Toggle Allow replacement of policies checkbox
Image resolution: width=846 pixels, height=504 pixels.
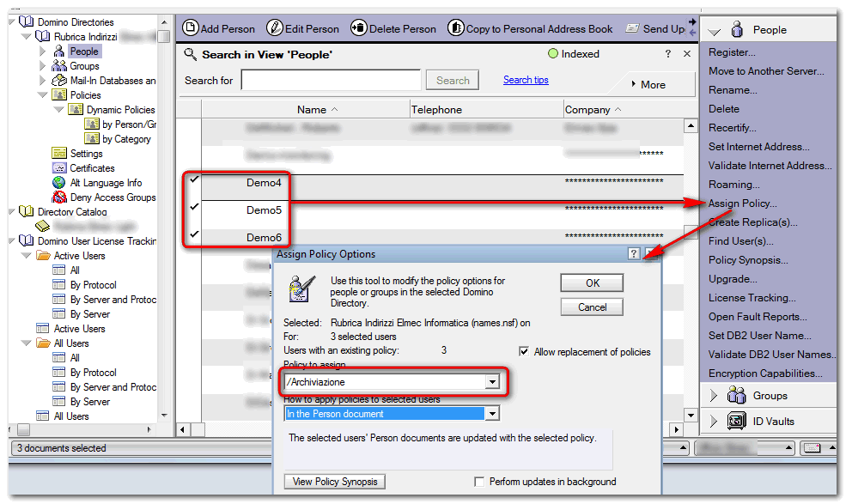pyautogui.click(x=523, y=351)
